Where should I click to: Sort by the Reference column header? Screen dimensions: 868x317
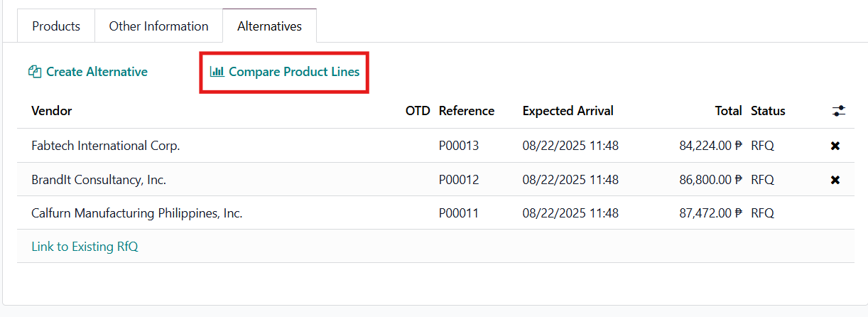point(466,111)
